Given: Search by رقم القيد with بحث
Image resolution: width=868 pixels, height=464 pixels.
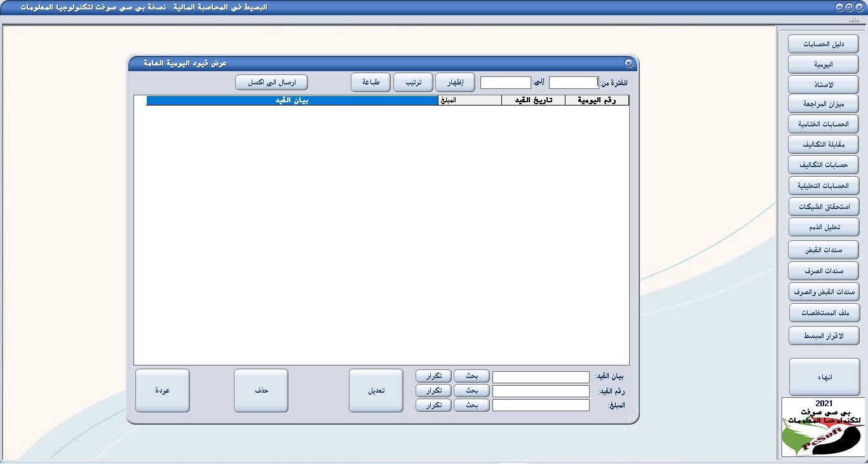Looking at the screenshot, I should [471, 391].
